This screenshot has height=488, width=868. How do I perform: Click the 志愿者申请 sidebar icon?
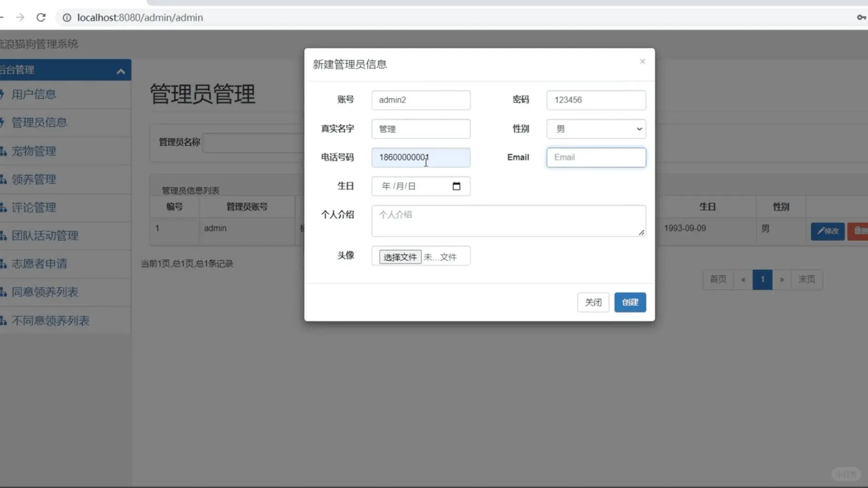[3, 264]
